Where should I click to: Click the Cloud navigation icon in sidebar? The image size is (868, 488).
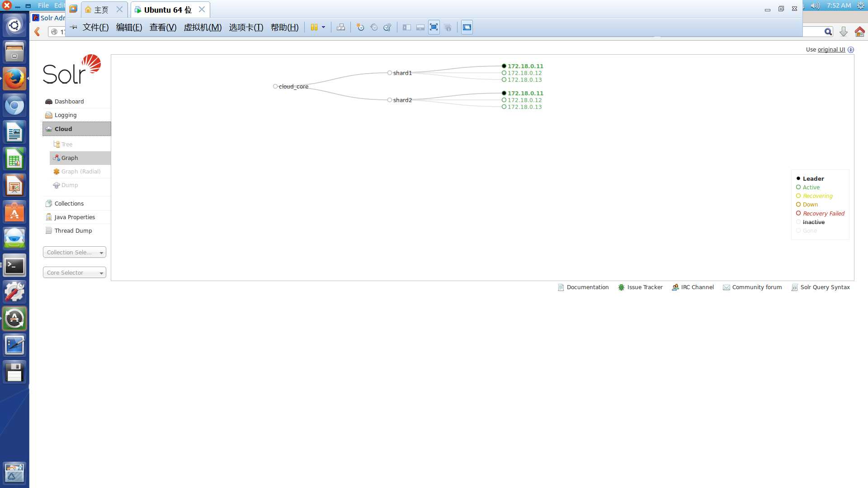[49, 129]
